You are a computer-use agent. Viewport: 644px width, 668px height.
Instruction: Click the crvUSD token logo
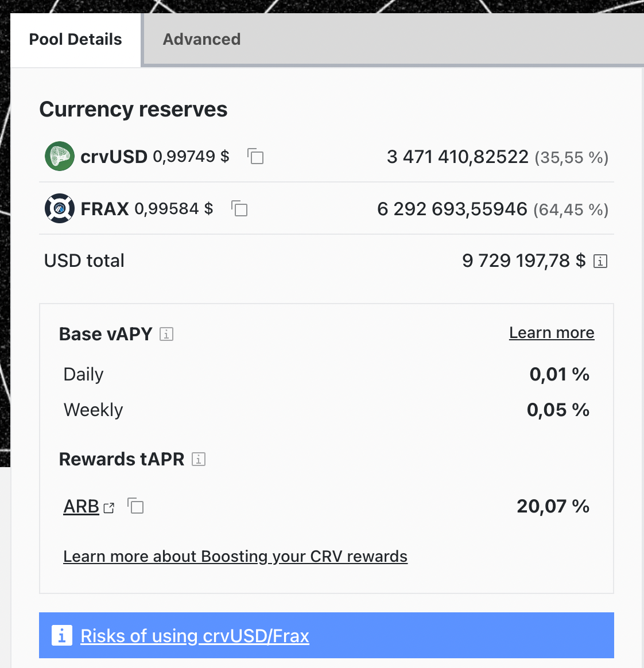point(60,156)
